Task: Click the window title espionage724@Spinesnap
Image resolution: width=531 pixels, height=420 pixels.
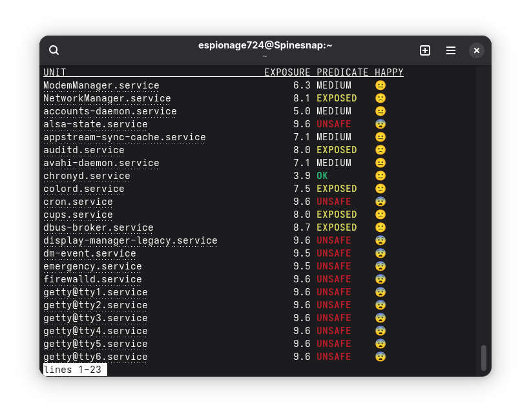Action: point(265,45)
